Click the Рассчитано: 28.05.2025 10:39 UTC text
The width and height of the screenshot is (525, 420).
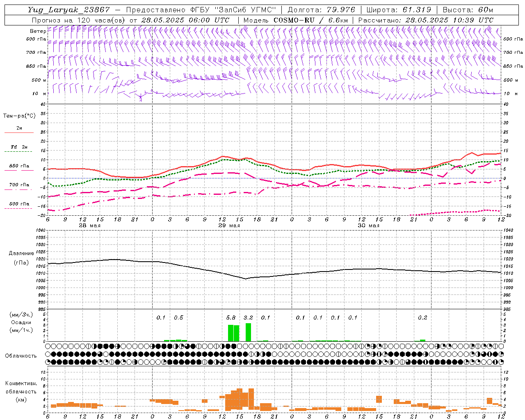point(426,20)
